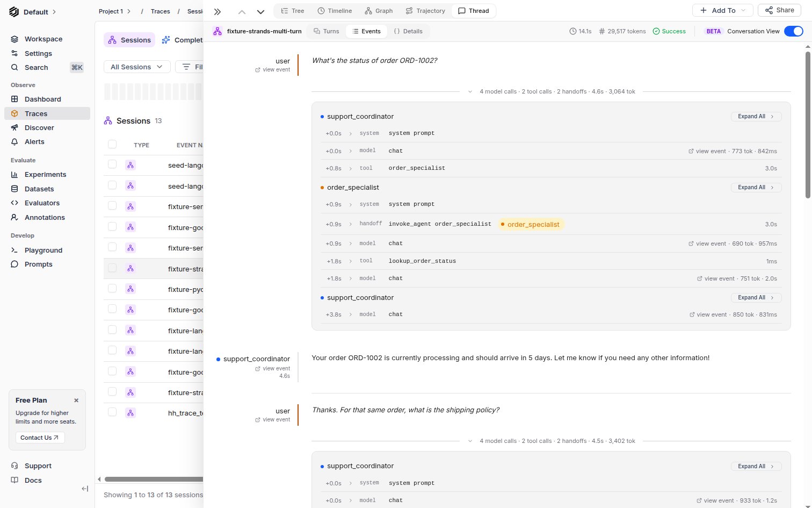Click the horizontal scrollbar under sessions table
Viewport: 812px width, 508px height.
point(154,479)
